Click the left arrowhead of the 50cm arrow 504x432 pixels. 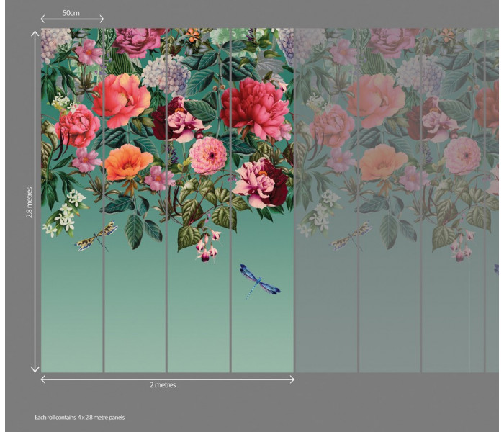coord(43,19)
